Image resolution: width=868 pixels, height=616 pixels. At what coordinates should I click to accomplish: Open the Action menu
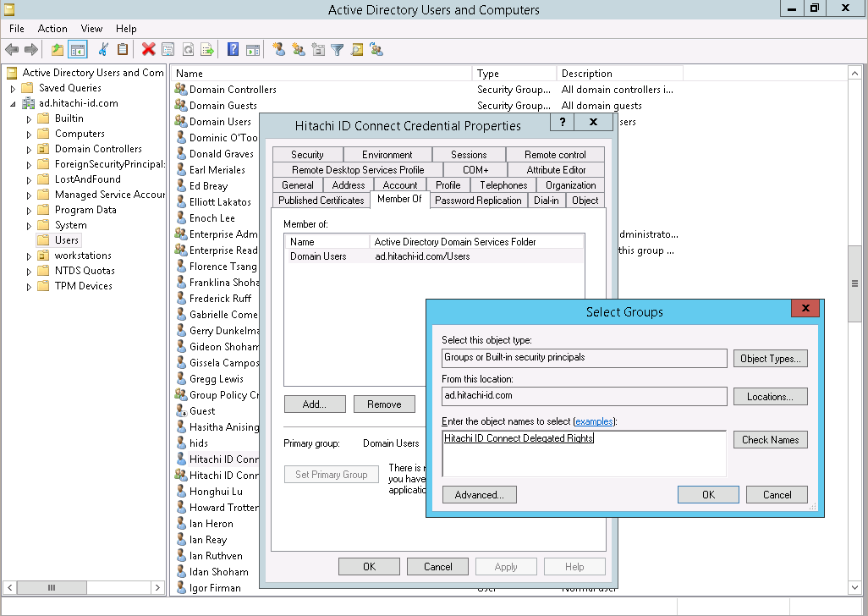click(52, 28)
